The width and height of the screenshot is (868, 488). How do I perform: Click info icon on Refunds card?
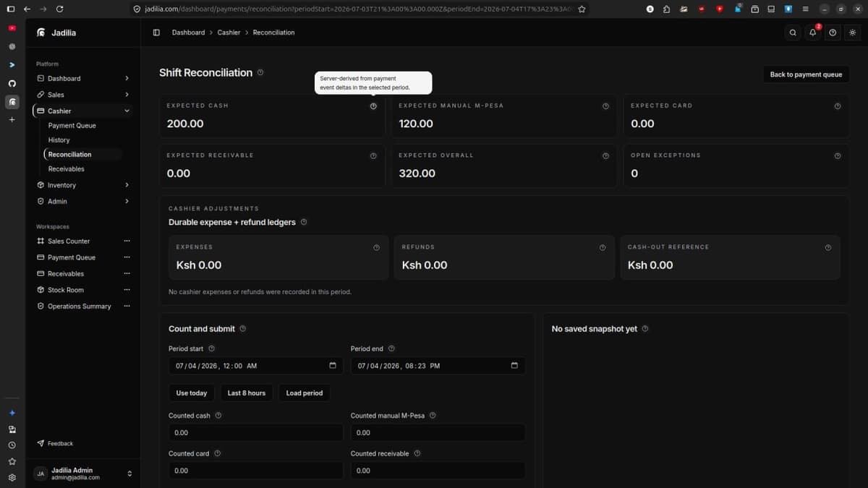603,247
